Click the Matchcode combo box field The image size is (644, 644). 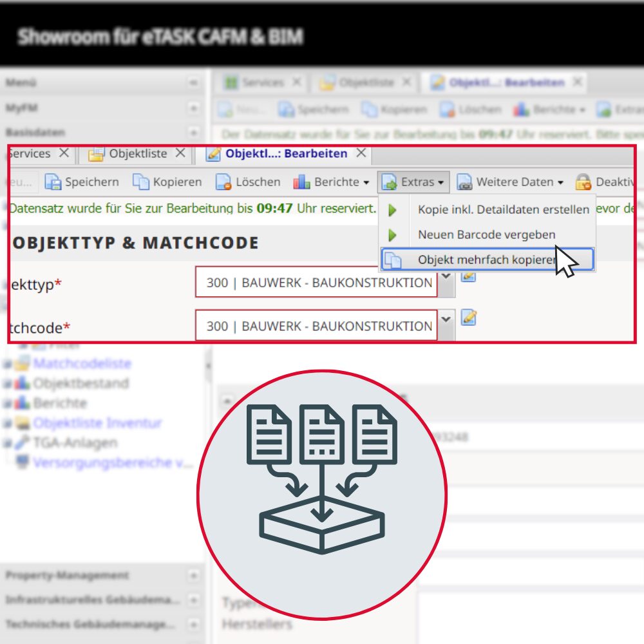tap(316, 325)
